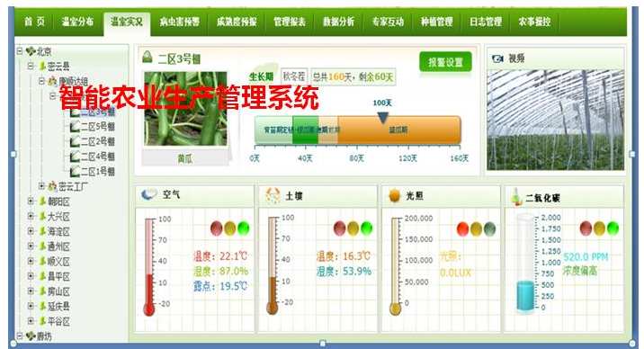Click the 大兴区 plant icon
The width and height of the screenshot is (644, 349).
[42, 216]
